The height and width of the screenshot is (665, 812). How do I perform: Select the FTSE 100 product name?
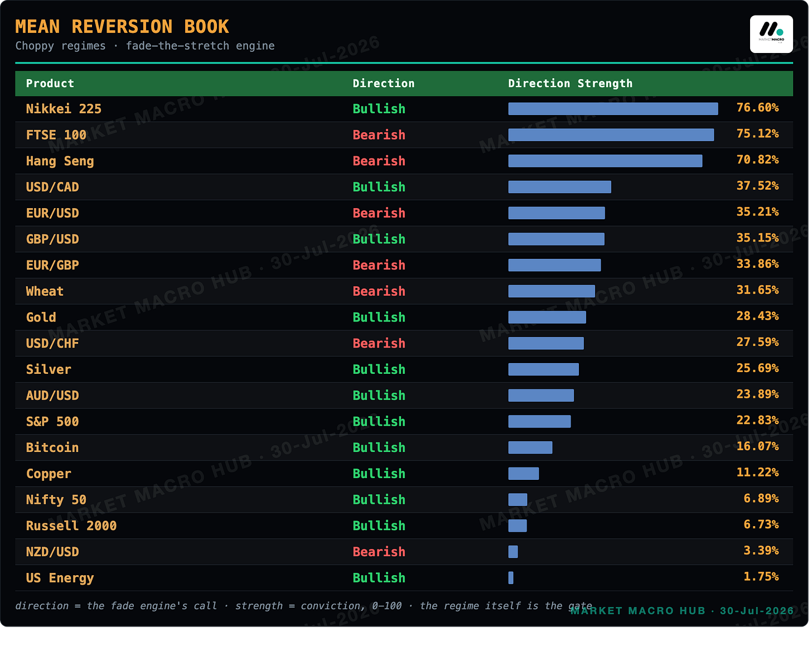pyautogui.click(x=56, y=135)
